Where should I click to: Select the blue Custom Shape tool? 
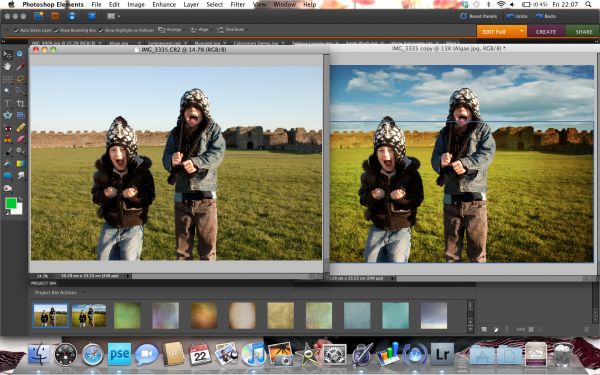[7, 176]
